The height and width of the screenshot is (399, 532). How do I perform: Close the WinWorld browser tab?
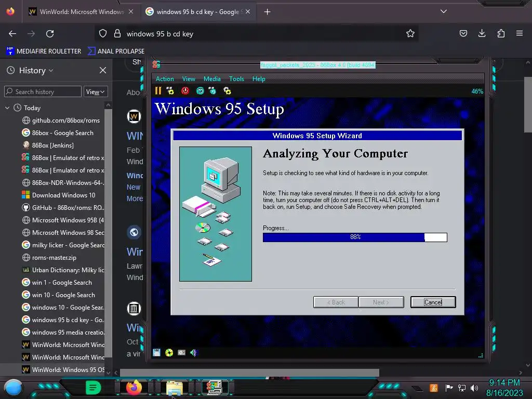coord(131,12)
